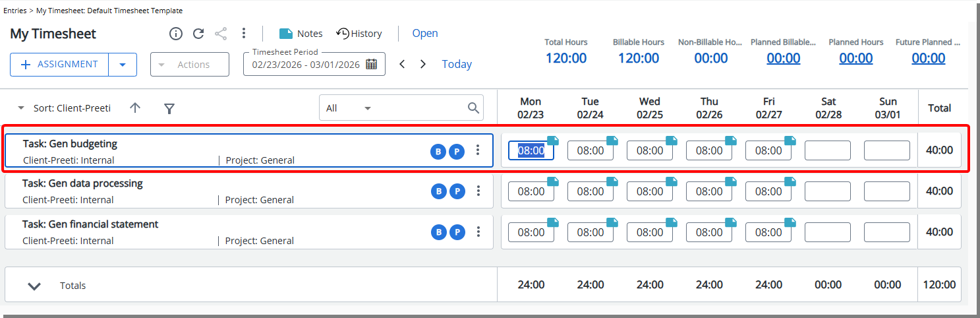Viewport: 980px width, 318px height.
Task: Open the Notes panel
Action: pos(301,34)
